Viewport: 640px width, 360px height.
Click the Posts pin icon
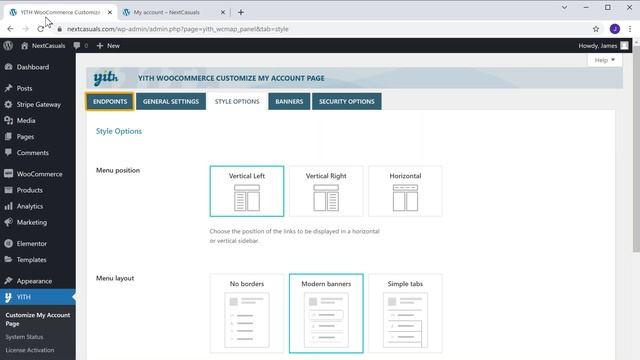(9, 88)
